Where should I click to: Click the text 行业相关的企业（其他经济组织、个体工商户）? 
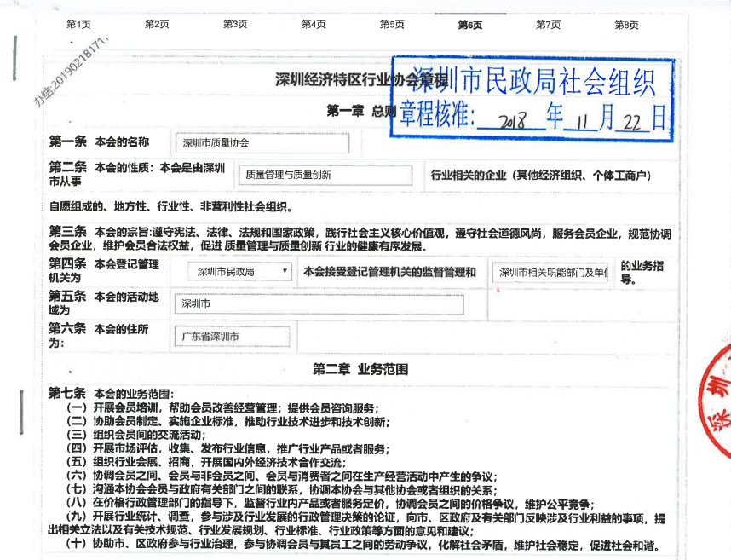pyautogui.click(x=541, y=176)
